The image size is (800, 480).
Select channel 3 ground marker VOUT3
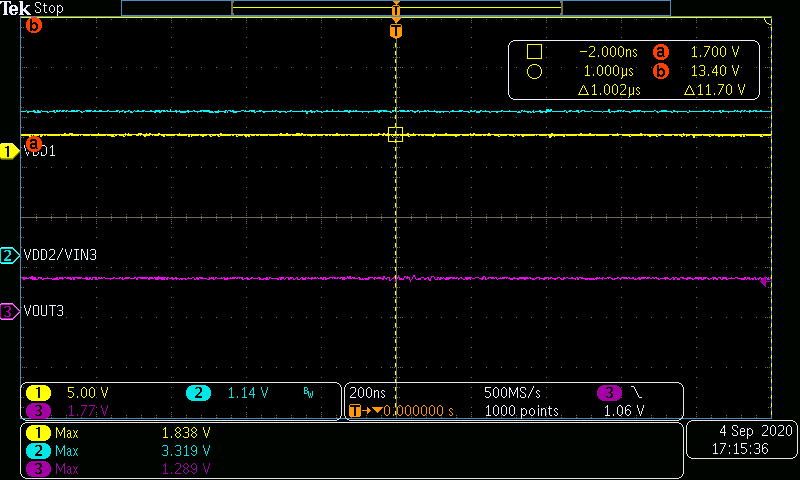point(9,311)
